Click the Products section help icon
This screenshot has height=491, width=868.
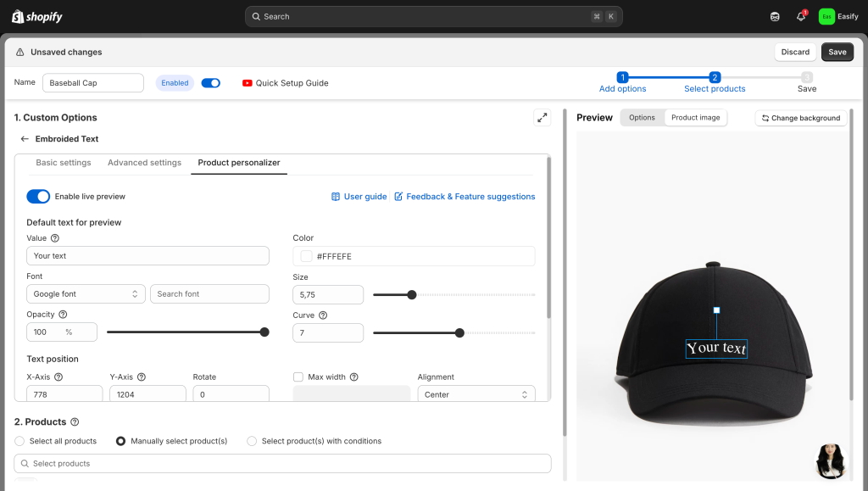tap(75, 422)
